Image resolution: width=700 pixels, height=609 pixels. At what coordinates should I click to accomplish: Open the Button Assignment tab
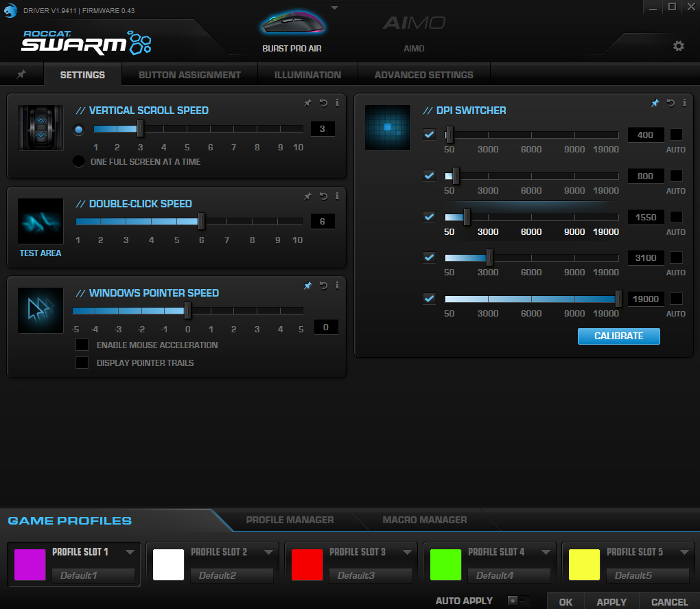click(189, 75)
